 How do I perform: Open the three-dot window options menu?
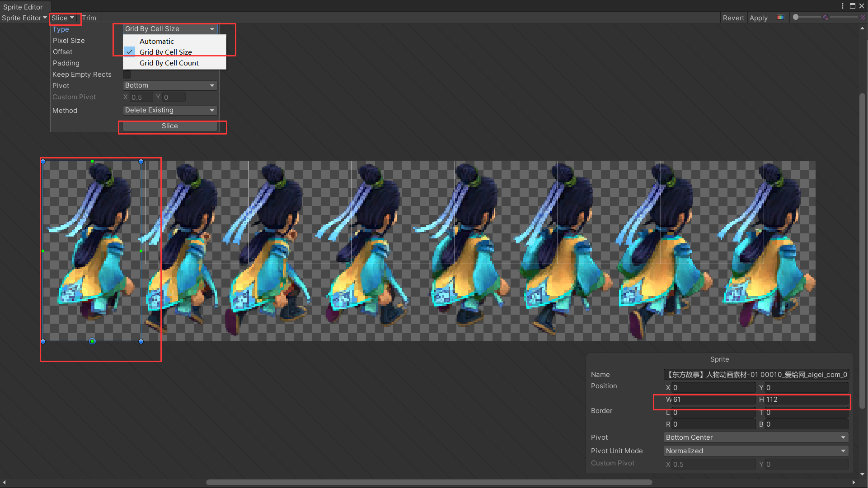842,6
